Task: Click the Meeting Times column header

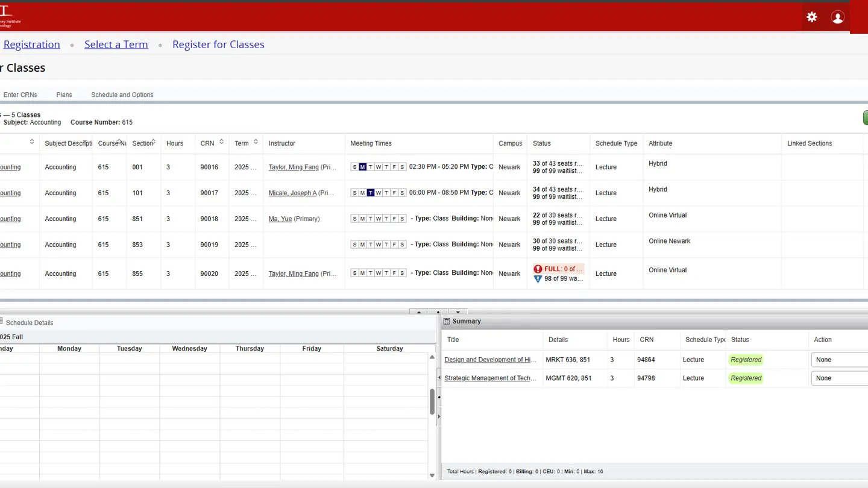Action: point(371,143)
